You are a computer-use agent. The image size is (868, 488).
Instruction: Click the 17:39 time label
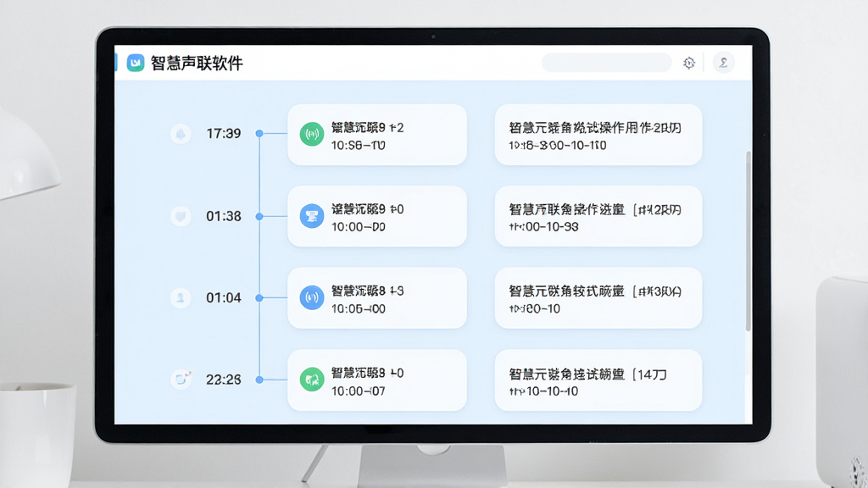click(x=224, y=133)
